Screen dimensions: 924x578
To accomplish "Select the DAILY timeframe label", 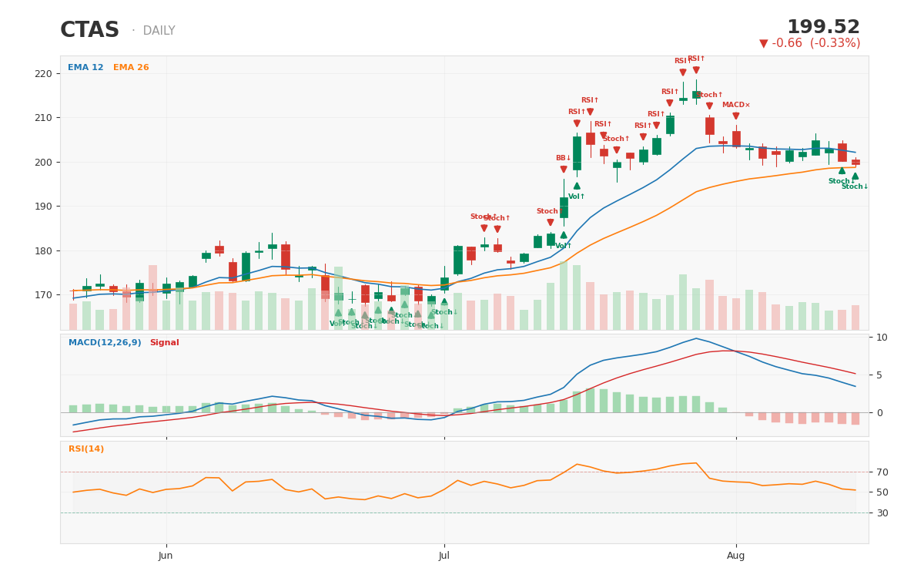I will [159, 32].
